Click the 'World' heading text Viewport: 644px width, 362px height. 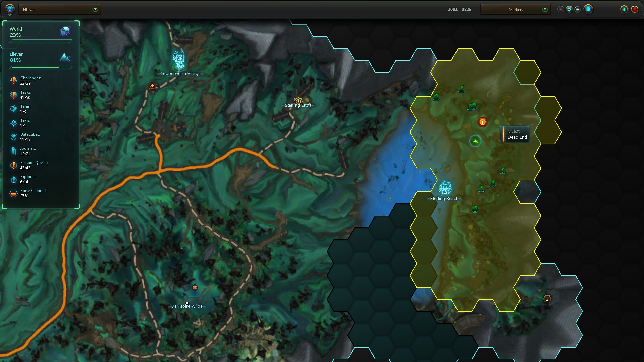click(x=16, y=29)
